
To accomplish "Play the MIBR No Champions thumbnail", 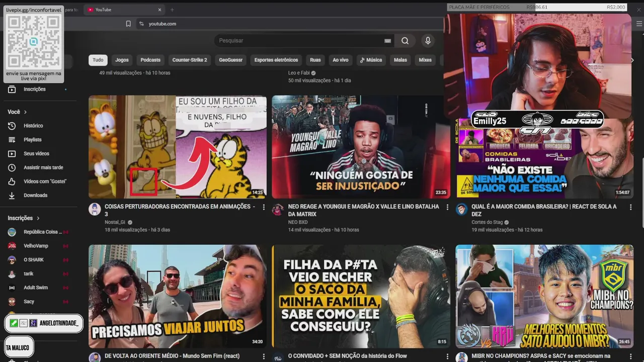I will [x=544, y=296].
